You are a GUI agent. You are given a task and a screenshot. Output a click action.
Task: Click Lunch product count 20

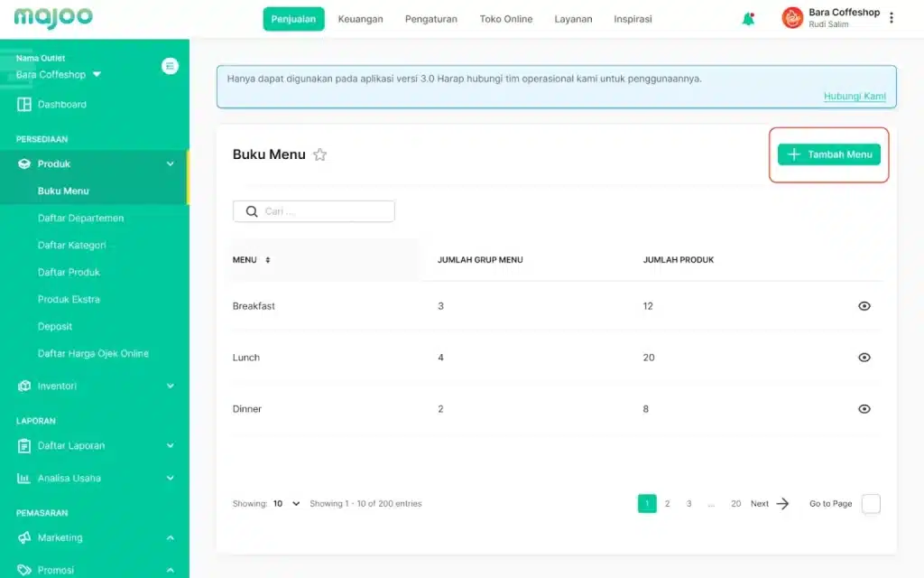(x=649, y=358)
